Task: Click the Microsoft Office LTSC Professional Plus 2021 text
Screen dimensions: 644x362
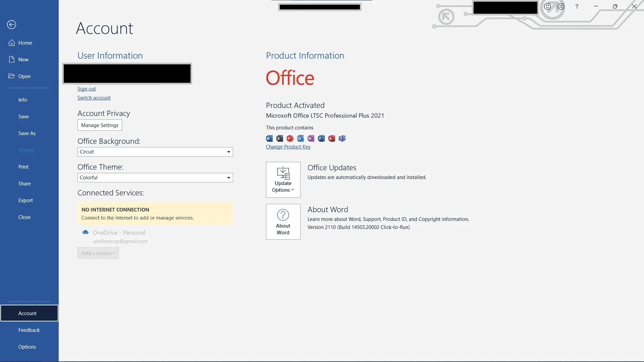Action: pyautogui.click(x=325, y=116)
